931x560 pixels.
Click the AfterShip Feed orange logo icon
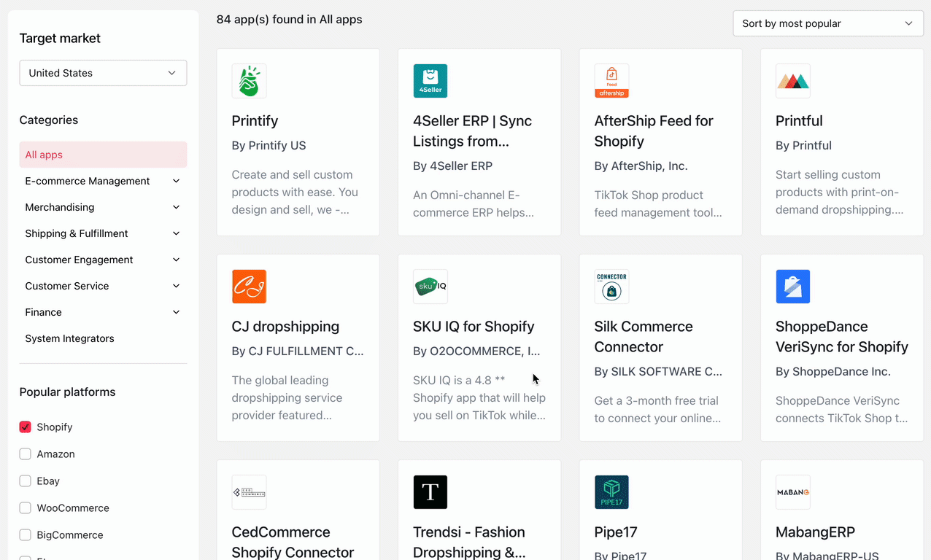[611, 81]
